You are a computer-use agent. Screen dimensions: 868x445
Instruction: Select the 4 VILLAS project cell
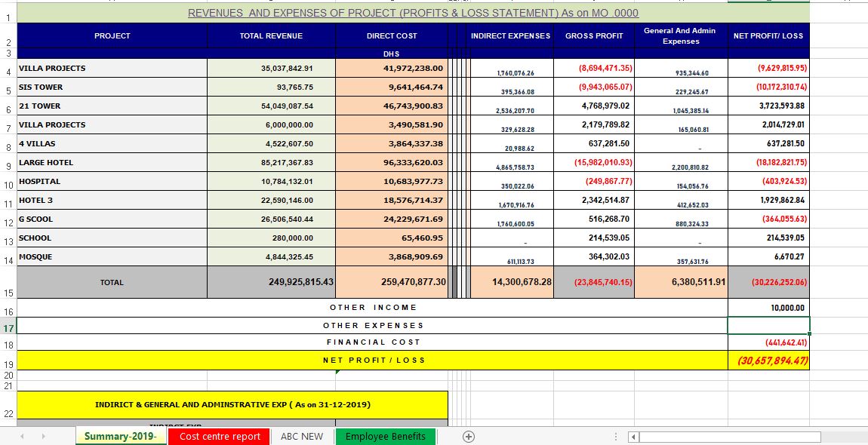(112, 143)
